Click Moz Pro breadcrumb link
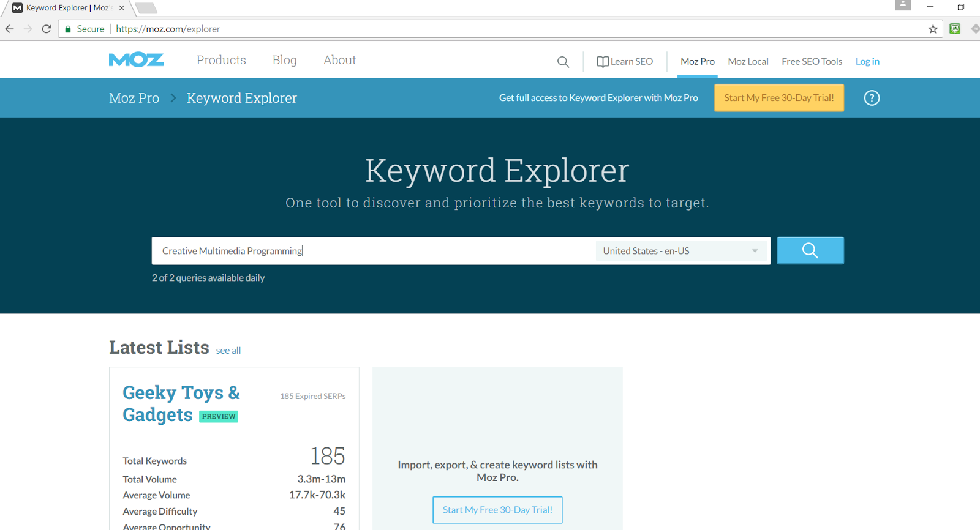The image size is (980, 530). pos(134,98)
